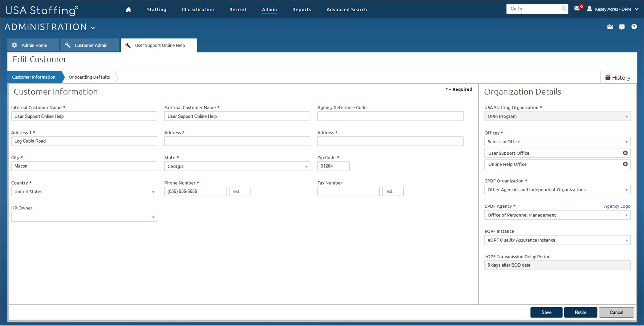Click the Internal Customer Name field

click(x=84, y=116)
